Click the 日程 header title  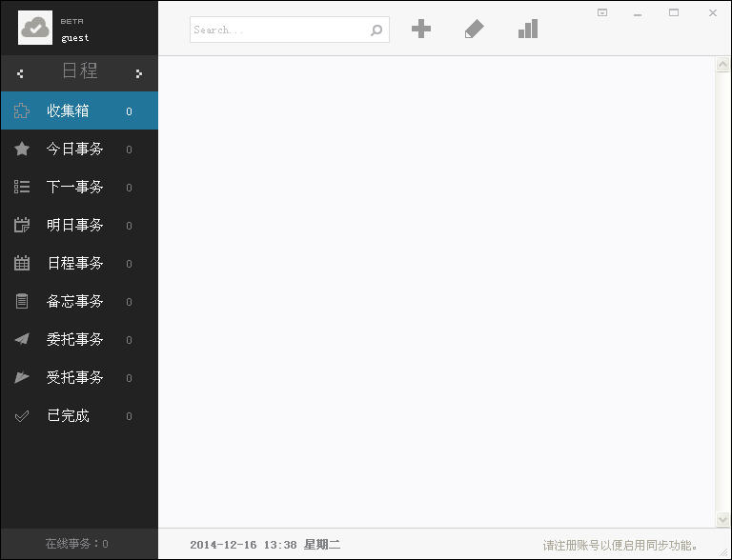pyautogui.click(x=80, y=70)
